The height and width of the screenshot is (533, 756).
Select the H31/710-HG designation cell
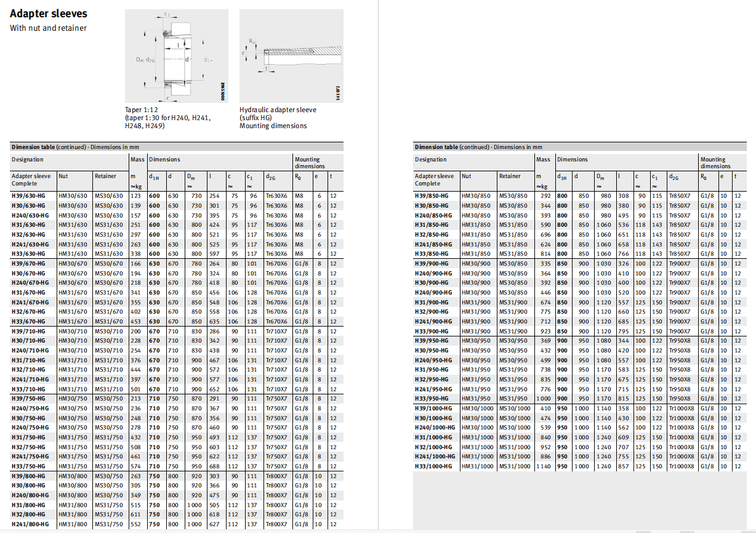[x=28, y=360]
